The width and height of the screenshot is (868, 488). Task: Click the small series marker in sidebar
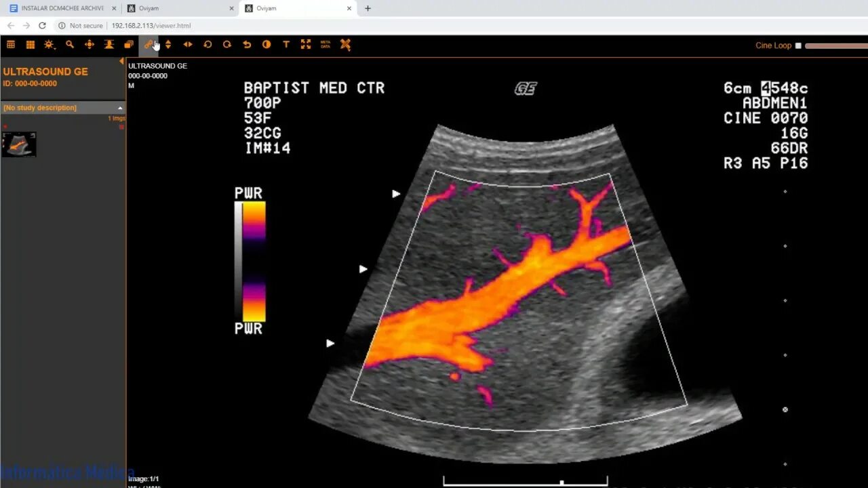122,127
